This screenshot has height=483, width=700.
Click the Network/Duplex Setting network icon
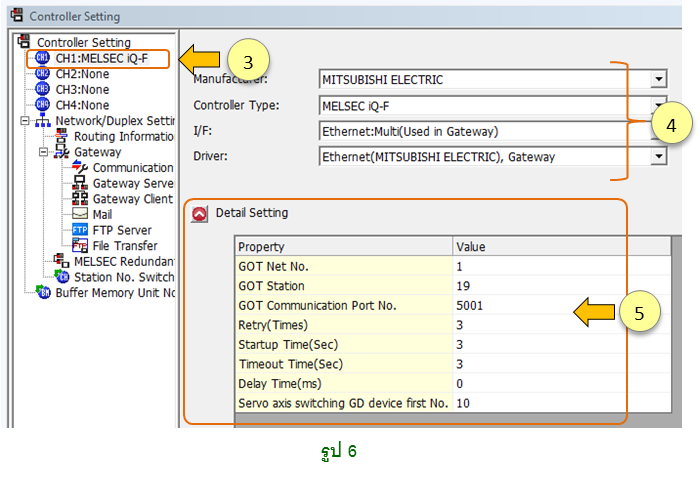43,121
